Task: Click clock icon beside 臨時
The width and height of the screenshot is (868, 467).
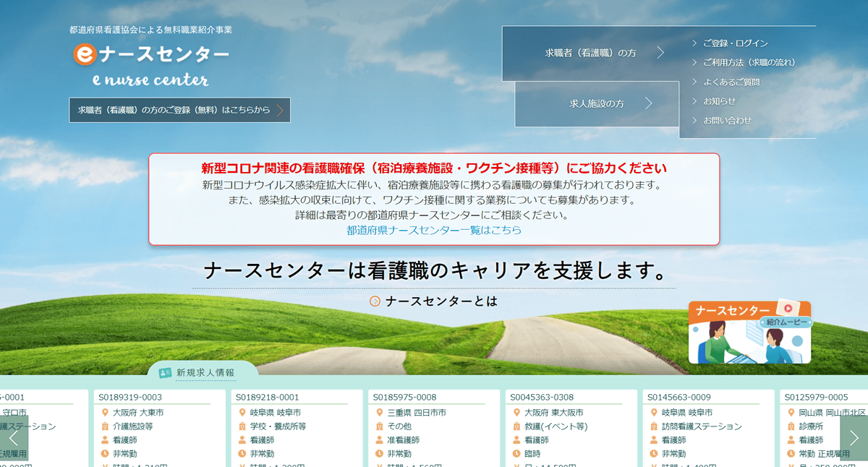Action: [x=517, y=454]
